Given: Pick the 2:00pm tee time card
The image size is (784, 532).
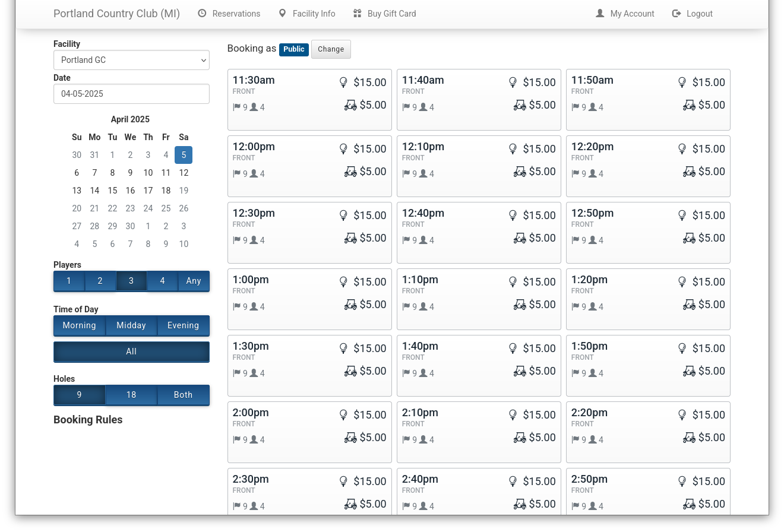Looking at the screenshot, I should click(309, 432).
